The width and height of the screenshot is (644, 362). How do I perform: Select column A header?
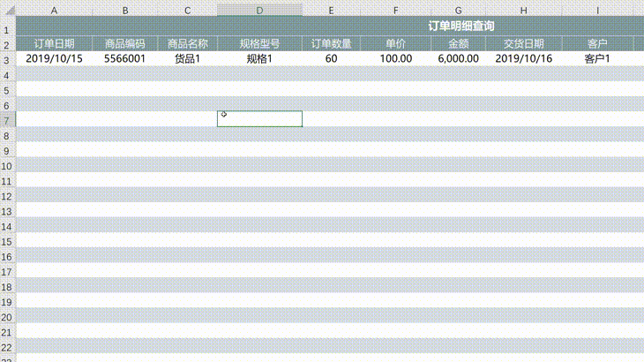[x=54, y=10]
